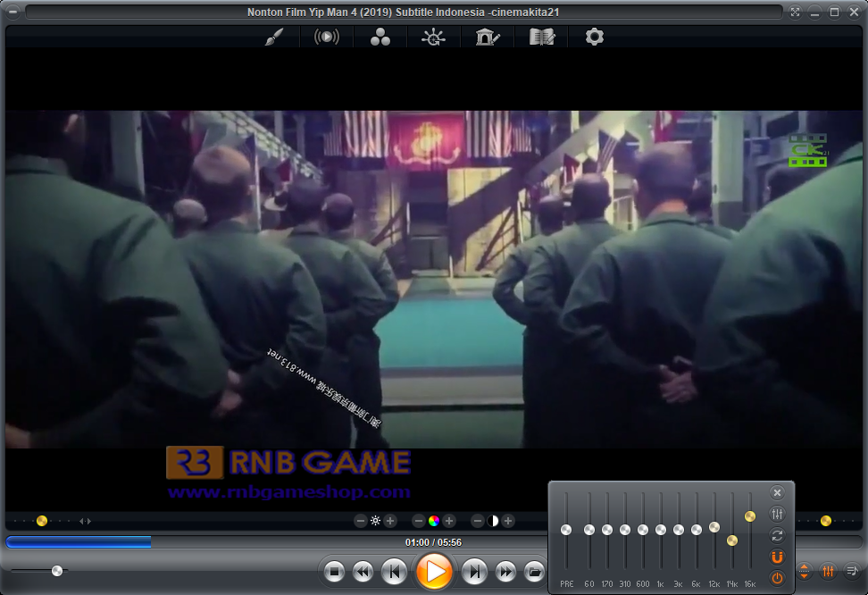Click the fast forward button
Screen dimensions: 868x595
point(505,572)
